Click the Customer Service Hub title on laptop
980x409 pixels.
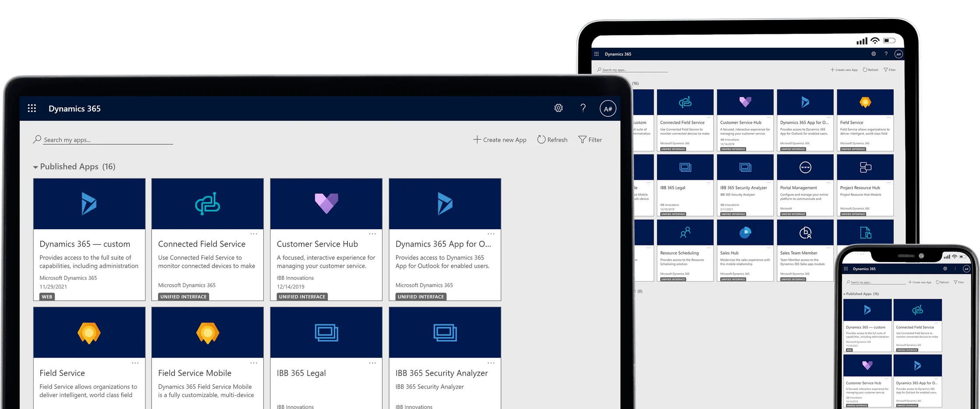[317, 244]
